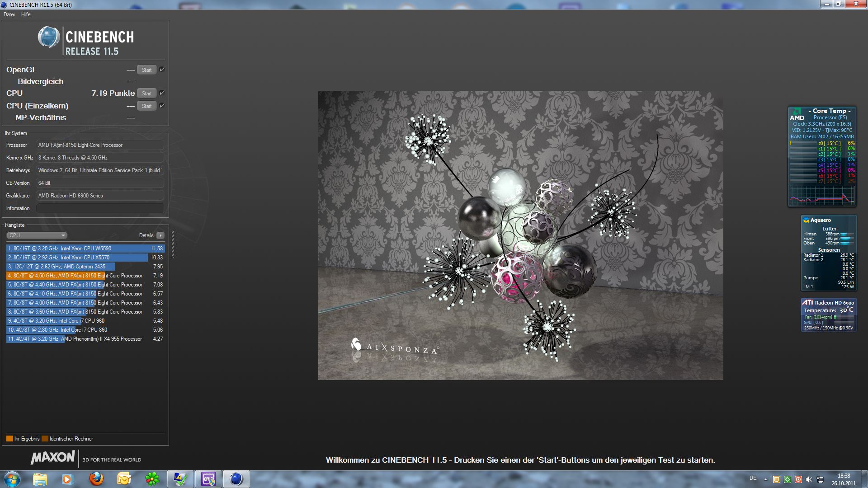Open the taskbar clock showing 18:38
This screenshot has height=488, width=868.
(844, 479)
